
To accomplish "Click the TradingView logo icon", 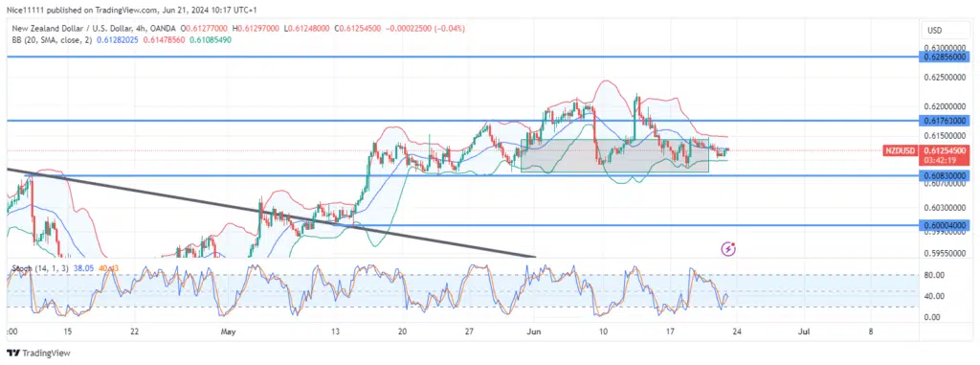I will pos(13,354).
